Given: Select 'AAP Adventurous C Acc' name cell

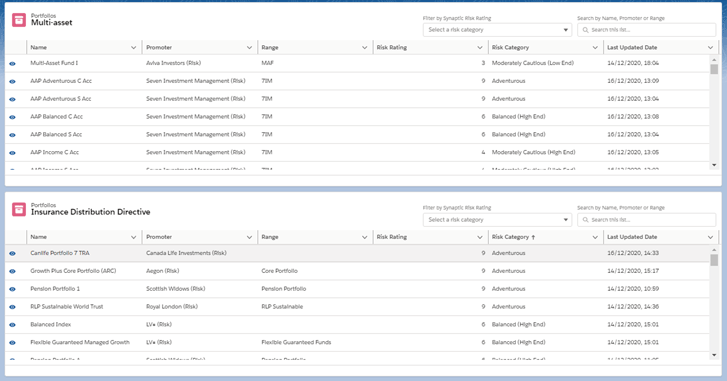Looking at the screenshot, I should tap(61, 81).
